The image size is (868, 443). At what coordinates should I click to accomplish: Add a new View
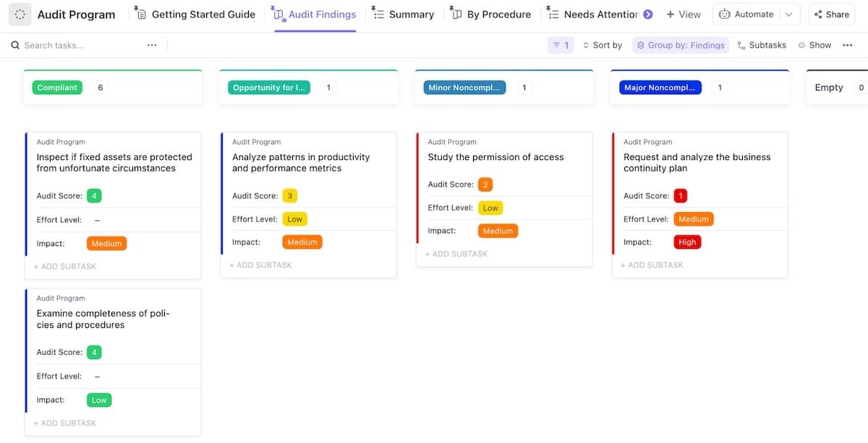pyautogui.click(x=684, y=14)
